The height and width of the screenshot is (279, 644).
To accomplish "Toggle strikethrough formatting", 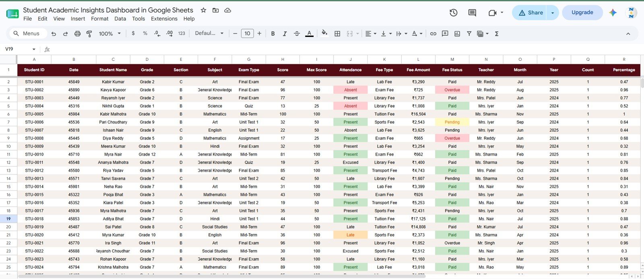I will (x=297, y=34).
